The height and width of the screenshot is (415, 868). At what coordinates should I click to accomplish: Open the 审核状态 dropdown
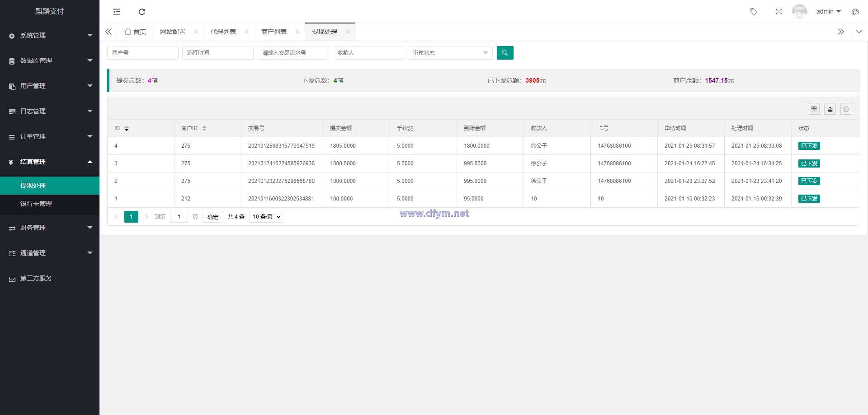point(450,53)
